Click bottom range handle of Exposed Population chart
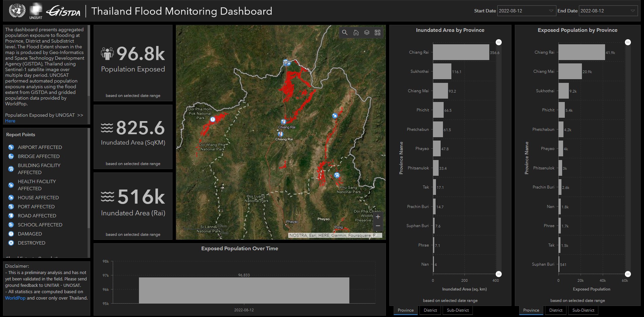This screenshot has width=644, height=317. pyautogui.click(x=628, y=274)
